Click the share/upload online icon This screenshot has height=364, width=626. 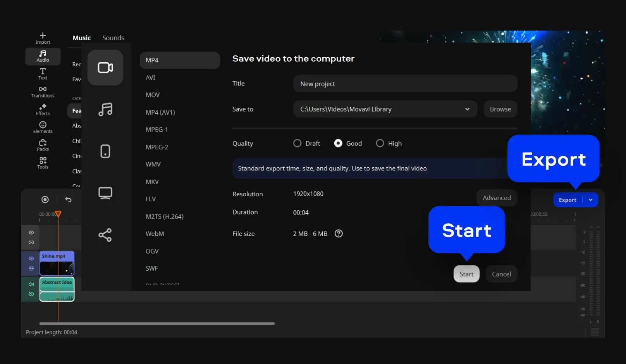[x=105, y=235]
